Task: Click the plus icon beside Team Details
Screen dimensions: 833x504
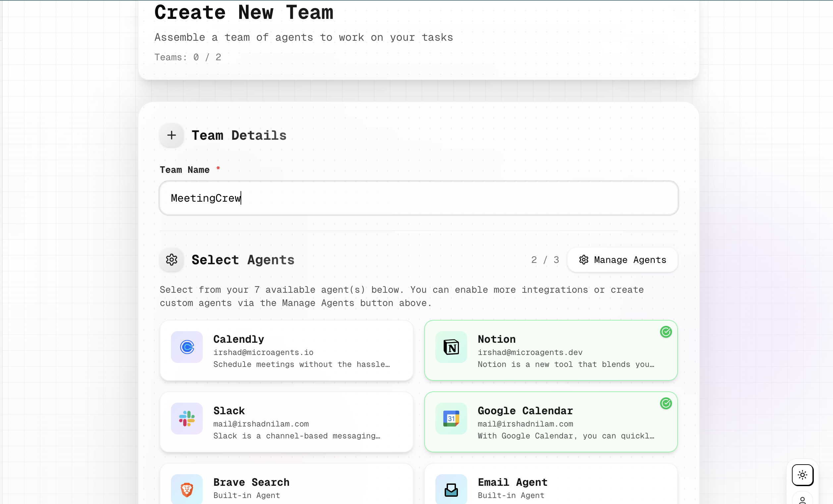Action: pyautogui.click(x=171, y=135)
